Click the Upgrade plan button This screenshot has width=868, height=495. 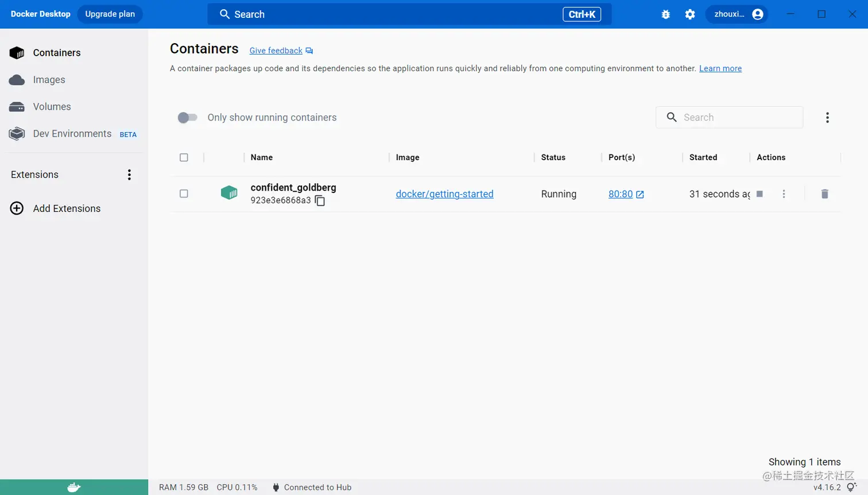(110, 14)
